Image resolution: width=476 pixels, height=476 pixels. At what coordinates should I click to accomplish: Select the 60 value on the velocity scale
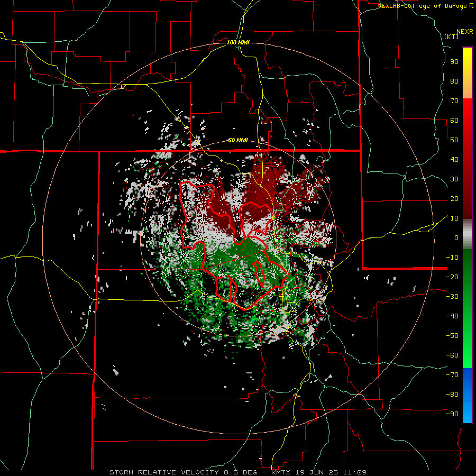click(454, 120)
